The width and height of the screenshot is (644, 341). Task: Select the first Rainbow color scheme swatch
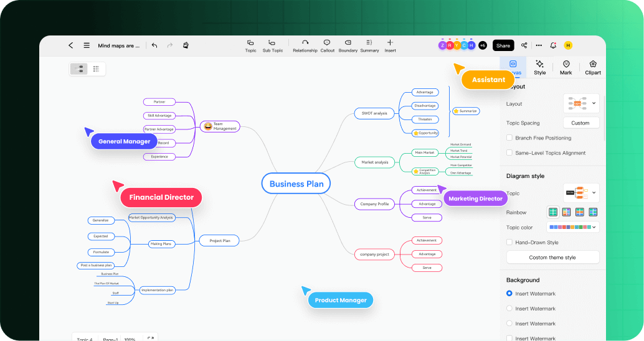552,212
